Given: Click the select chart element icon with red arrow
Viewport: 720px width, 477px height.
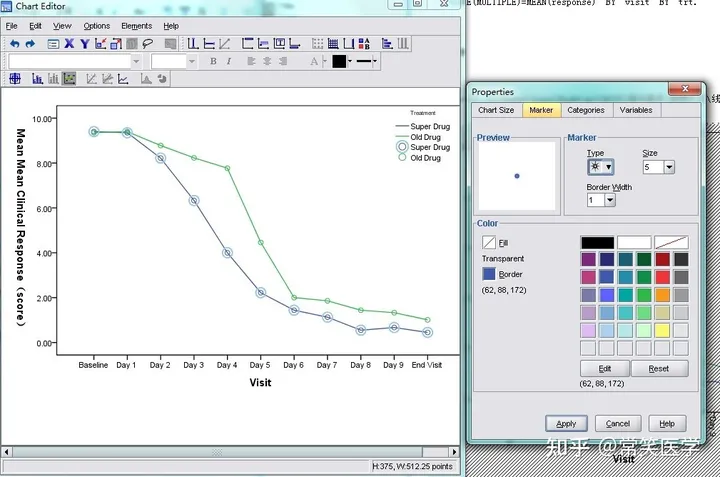Looking at the screenshot, I should (x=101, y=44).
